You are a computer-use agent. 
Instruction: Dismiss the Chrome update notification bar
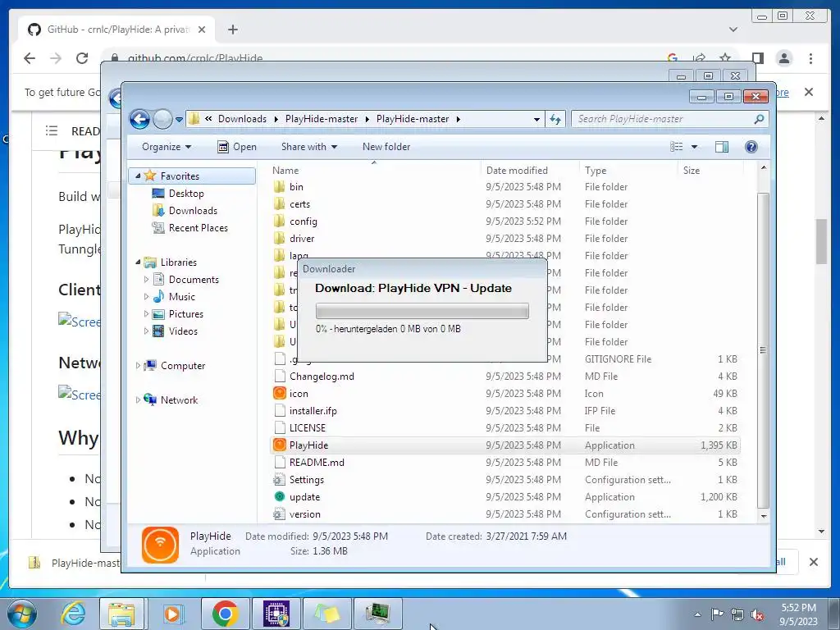(809, 92)
